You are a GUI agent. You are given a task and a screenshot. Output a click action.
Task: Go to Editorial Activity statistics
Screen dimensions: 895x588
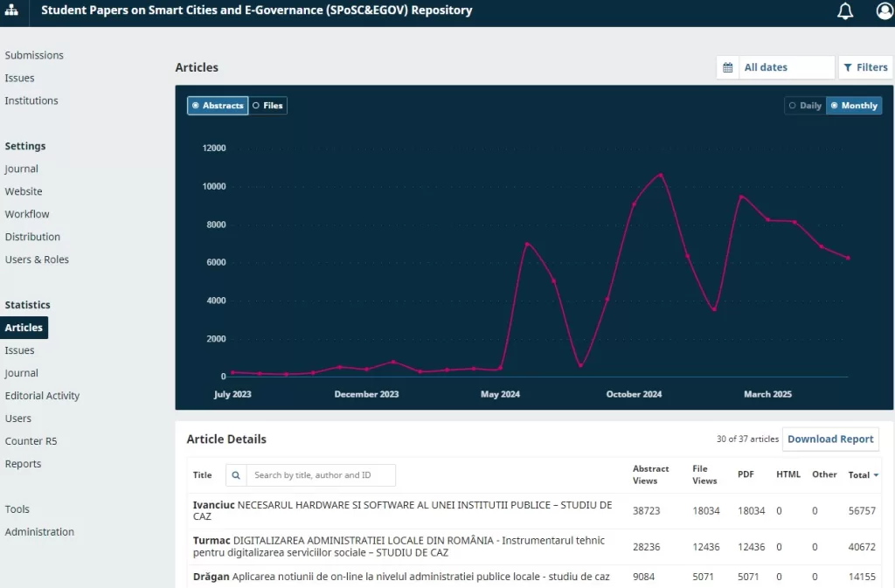coord(42,396)
